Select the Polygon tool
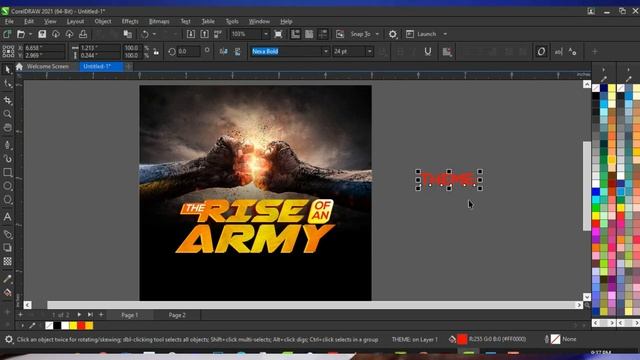The image size is (640, 360). point(7,200)
